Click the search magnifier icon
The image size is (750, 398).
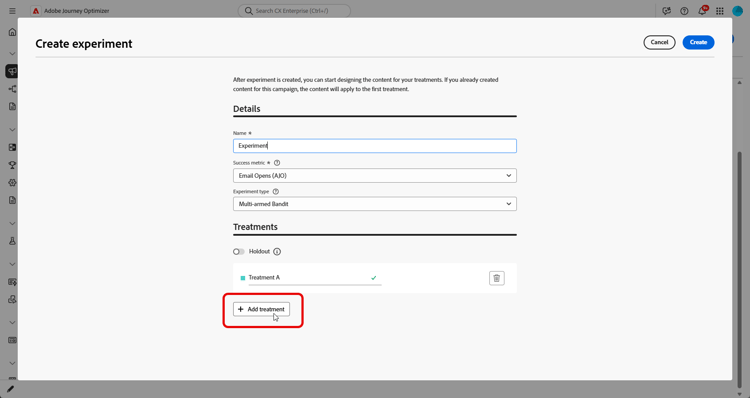click(x=249, y=11)
